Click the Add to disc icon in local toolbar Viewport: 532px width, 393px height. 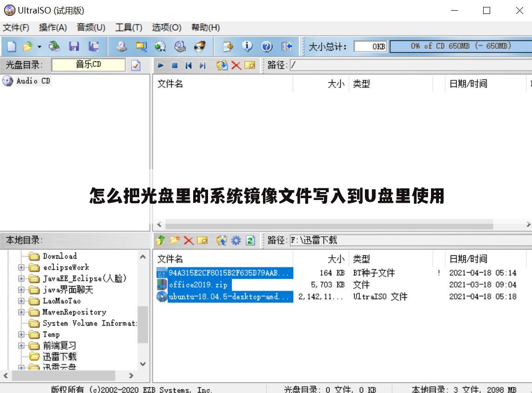click(222, 240)
